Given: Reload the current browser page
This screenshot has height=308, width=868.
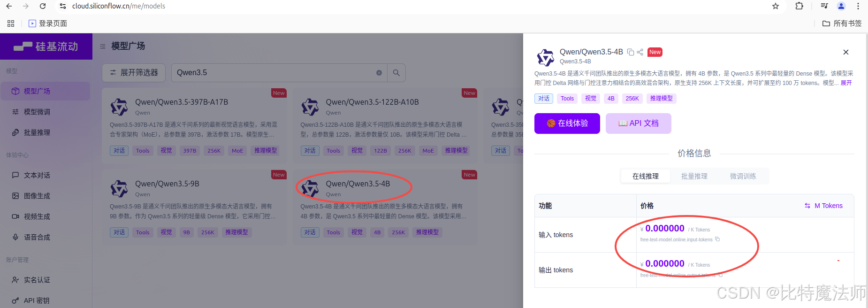Looking at the screenshot, I should pos(43,6).
